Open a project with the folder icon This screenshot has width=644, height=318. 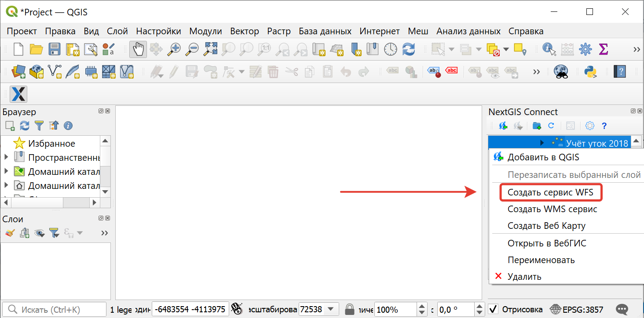tap(36, 49)
